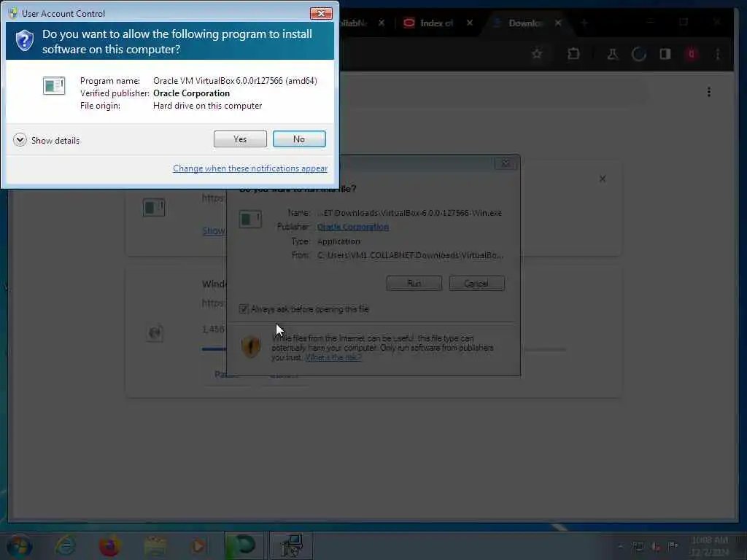Screen dimensions: 747x560
Task: Click Cancel in the Open File security dialog
Action: tap(476, 284)
